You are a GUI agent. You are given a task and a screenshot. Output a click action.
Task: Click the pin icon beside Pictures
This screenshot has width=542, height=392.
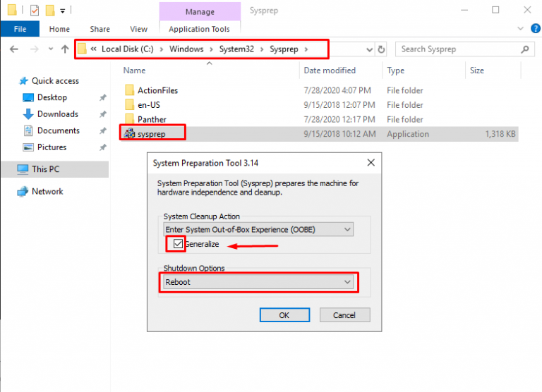click(102, 147)
